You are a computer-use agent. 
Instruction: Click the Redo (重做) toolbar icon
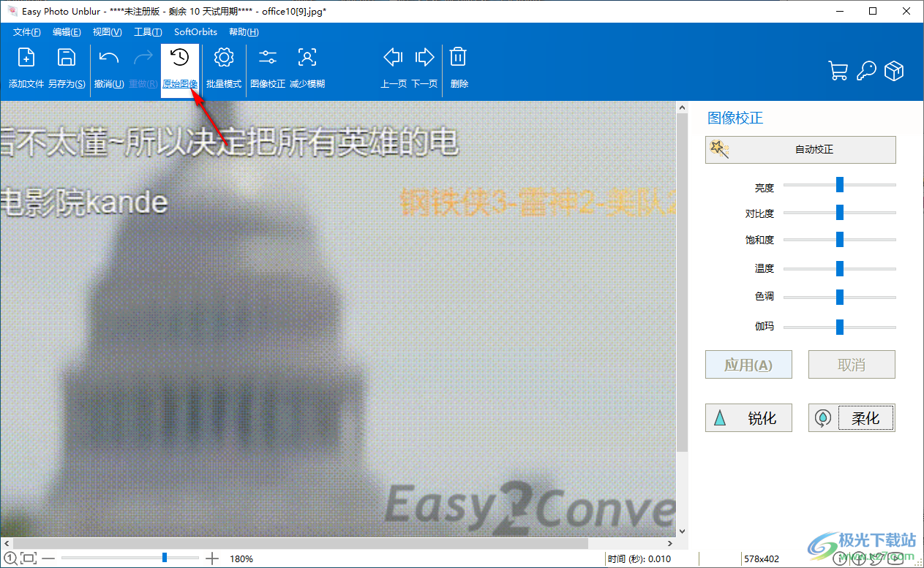click(143, 58)
